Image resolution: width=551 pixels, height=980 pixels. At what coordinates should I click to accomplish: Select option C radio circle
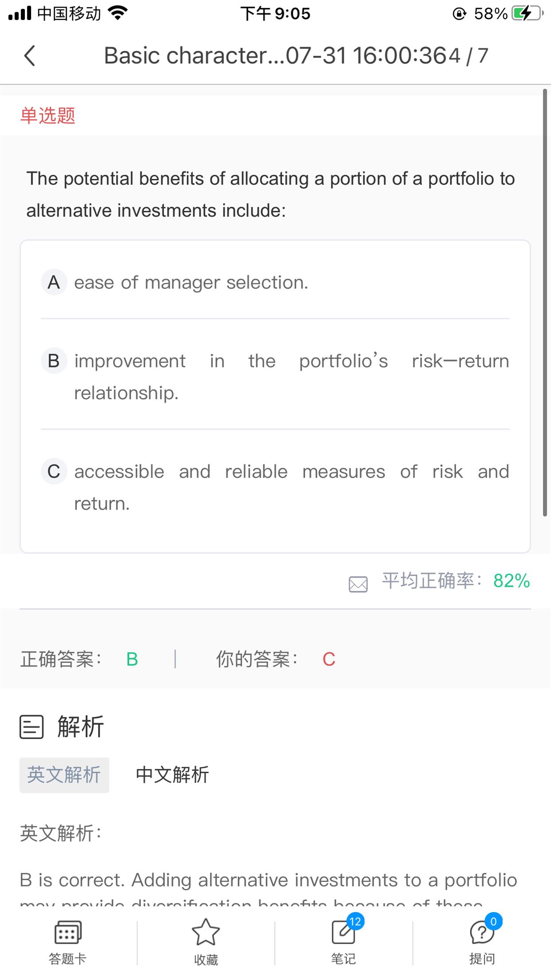pyautogui.click(x=54, y=471)
